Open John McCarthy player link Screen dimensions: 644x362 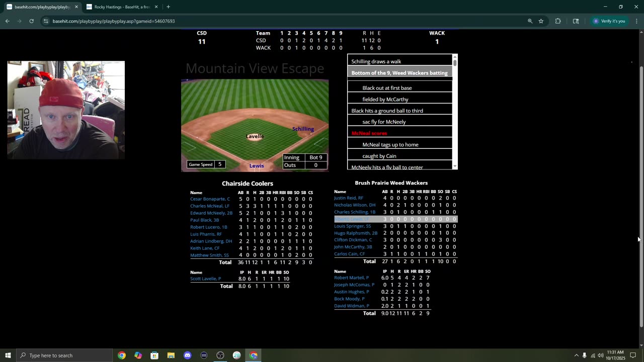click(x=353, y=247)
